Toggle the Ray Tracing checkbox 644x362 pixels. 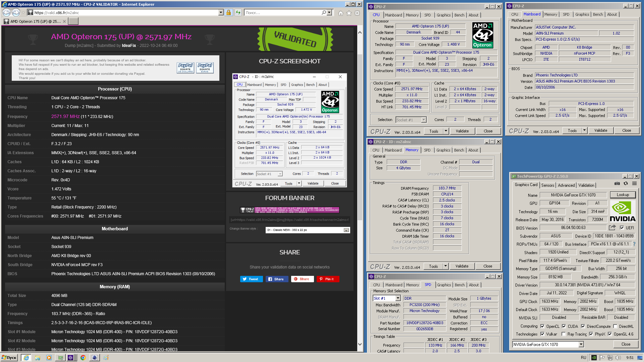[x=563, y=334]
